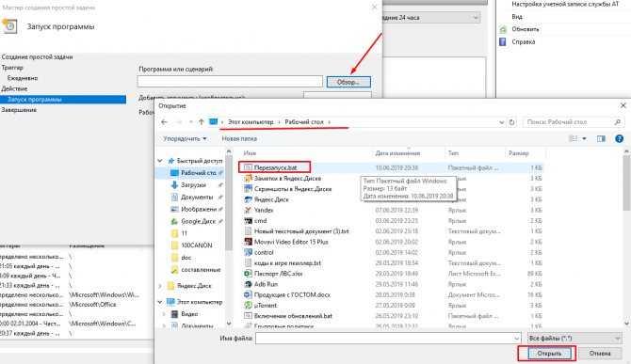This screenshot has width=631, height=364.
Task: Click Этот компьютер in the breadcrumb path
Action: coord(251,121)
